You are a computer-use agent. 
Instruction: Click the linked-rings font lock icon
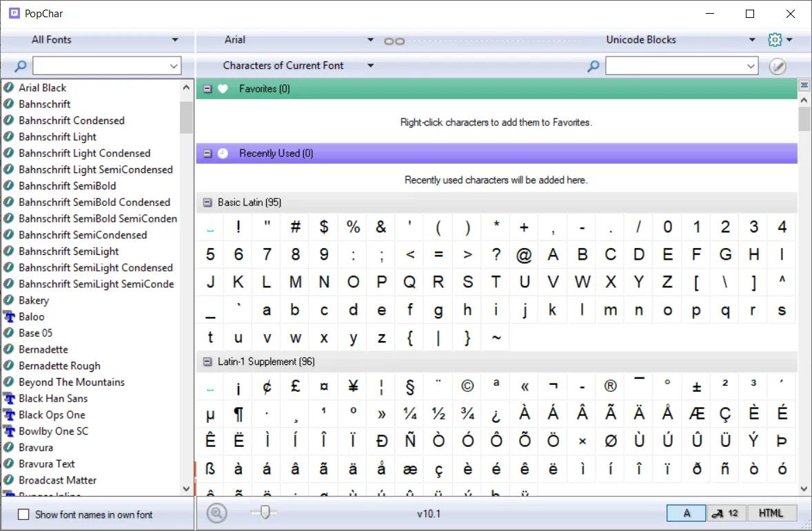point(394,41)
